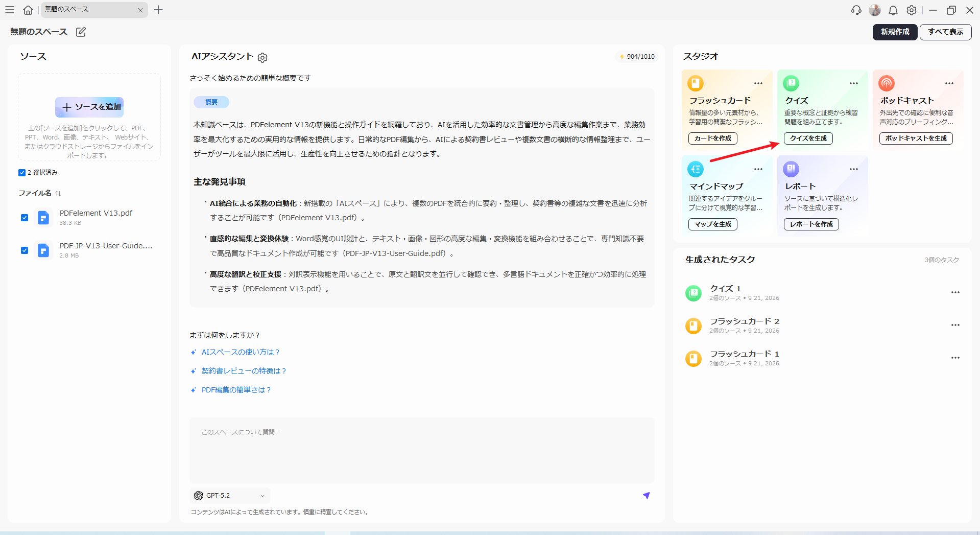
Task: Open more options on the レポート studio card
Action: pyautogui.click(x=854, y=169)
